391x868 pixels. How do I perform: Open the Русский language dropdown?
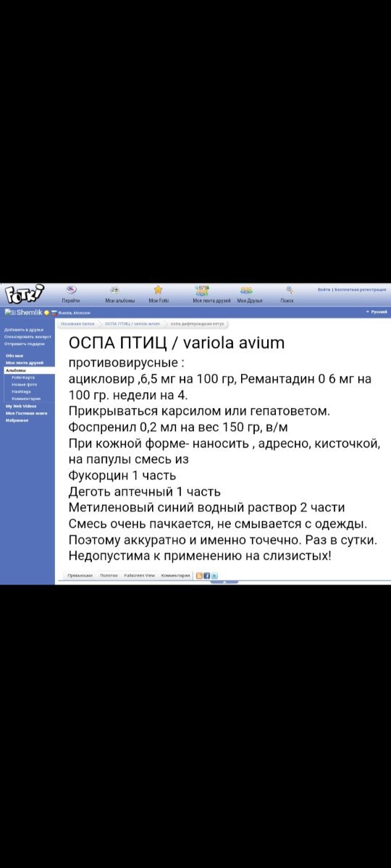377,312
